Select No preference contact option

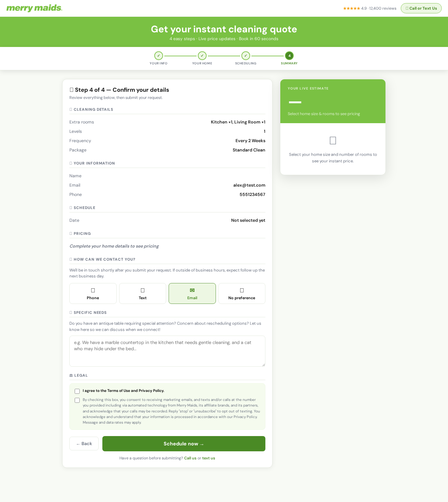(242, 293)
